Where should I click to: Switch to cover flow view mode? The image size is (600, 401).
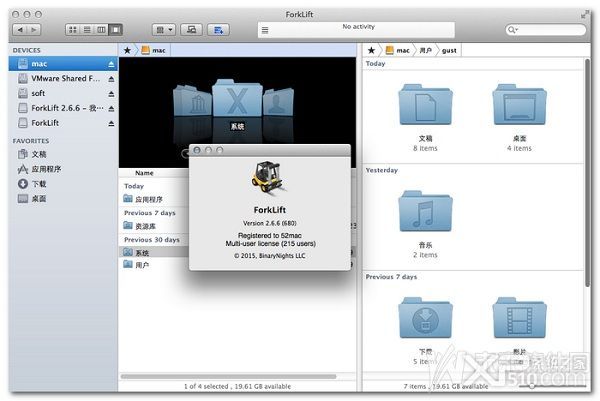[x=115, y=29]
